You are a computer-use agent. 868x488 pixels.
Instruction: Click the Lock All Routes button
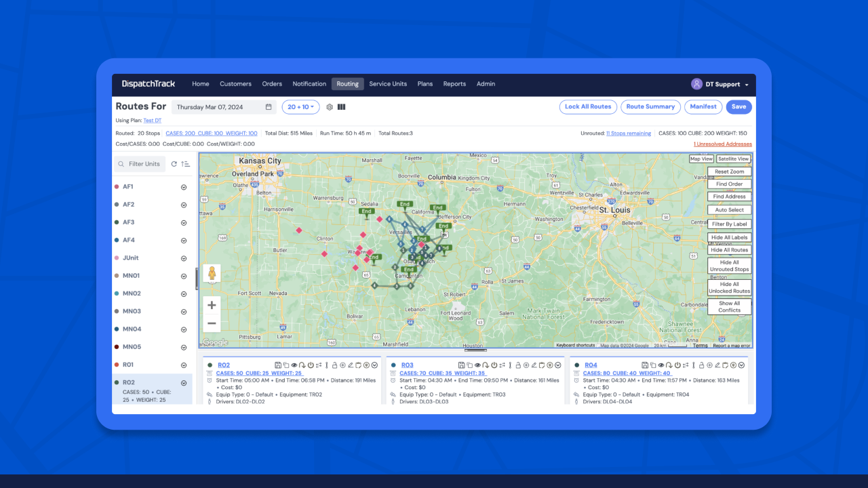point(588,106)
